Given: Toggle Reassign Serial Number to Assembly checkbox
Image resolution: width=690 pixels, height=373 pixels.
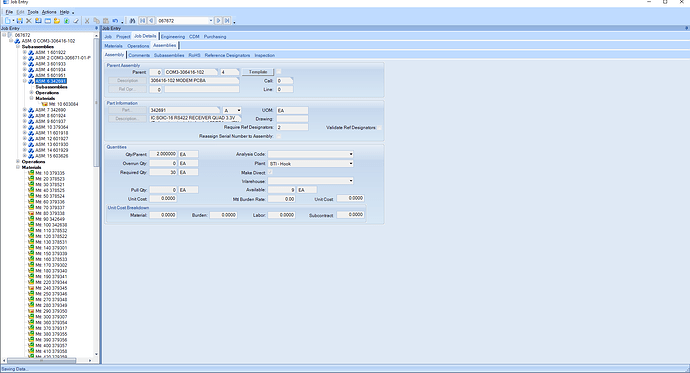Looking at the screenshot, I should point(279,136).
